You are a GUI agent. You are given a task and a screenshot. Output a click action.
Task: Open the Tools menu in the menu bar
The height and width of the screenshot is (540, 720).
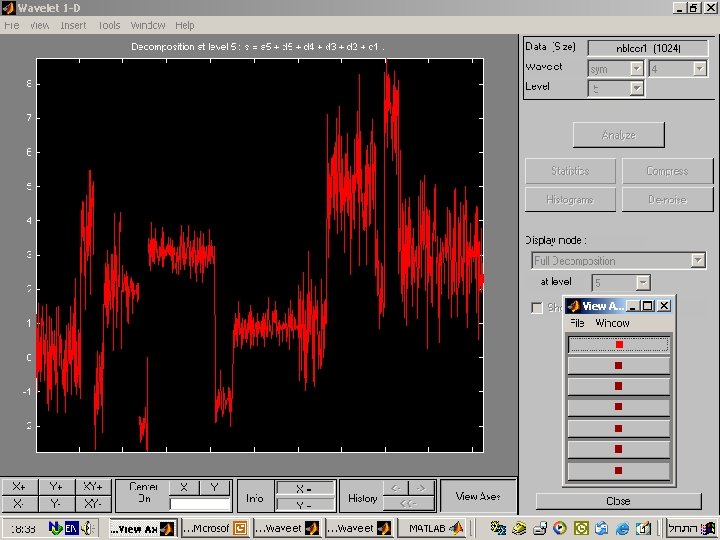109,25
